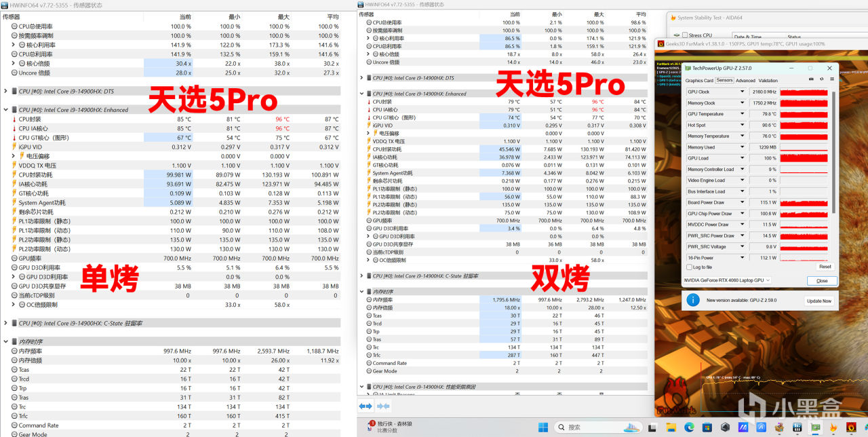Expand OC倍频限制 row in 双烤 window

[368, 260]
